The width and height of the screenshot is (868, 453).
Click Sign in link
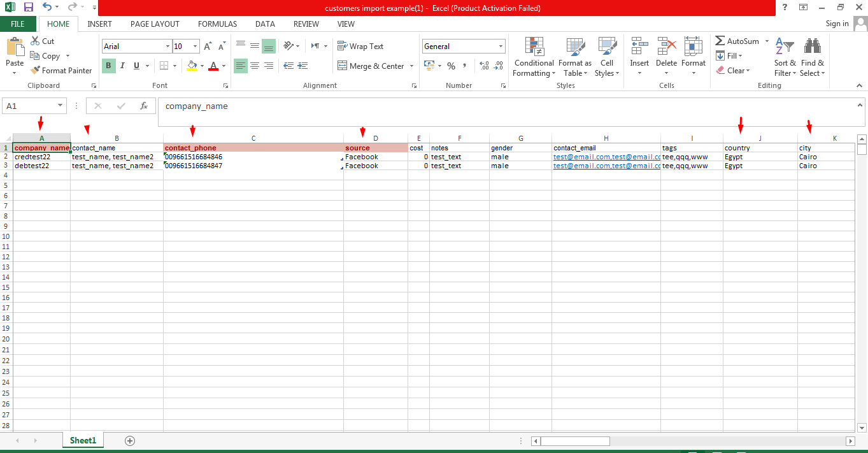click(837, 24)
